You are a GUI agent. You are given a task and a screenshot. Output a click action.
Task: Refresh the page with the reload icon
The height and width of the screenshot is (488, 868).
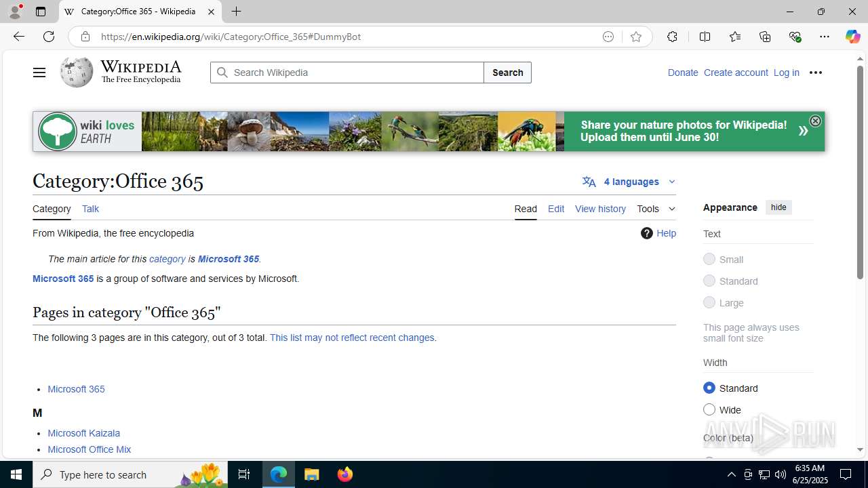[x=49, y=37]
